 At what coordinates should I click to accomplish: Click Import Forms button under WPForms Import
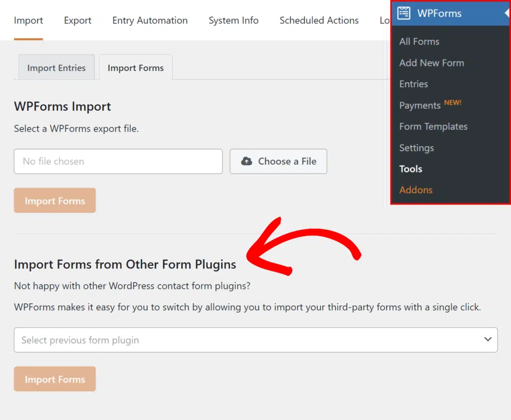coord(55,201)
